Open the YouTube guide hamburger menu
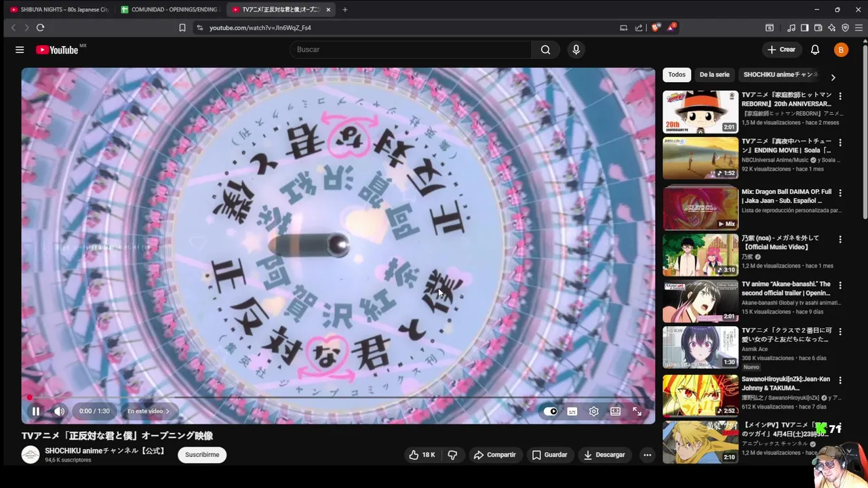This screenshot has height=488, width=868. pyautogui.click(x=20, y=49)
